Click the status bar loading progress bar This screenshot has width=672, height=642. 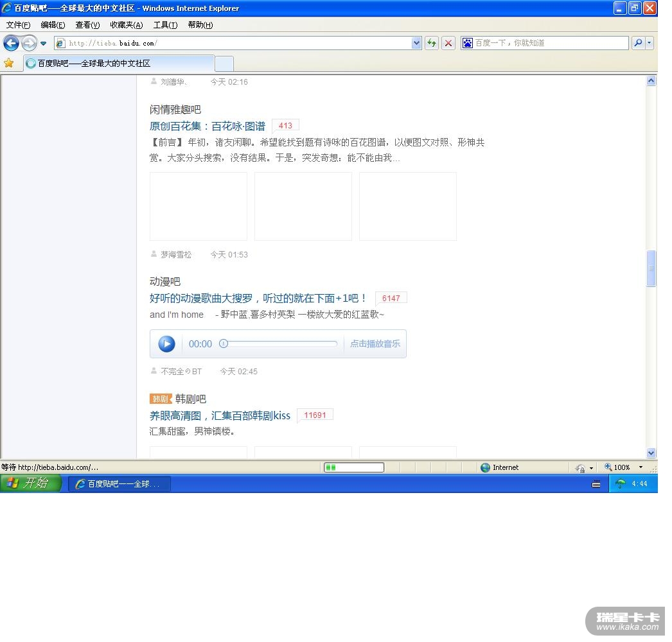(x=354, y=467)
